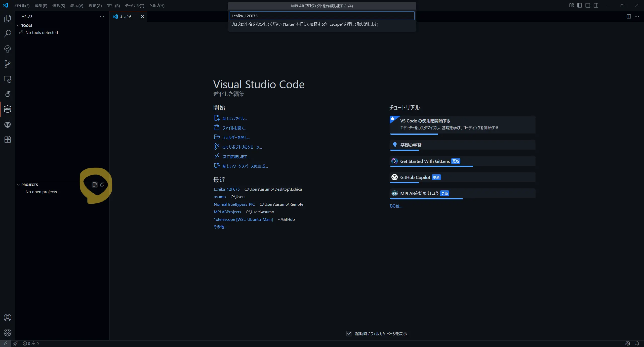Toggle the bottom panel layout button
The image size is (644, 347).
pos(588,5)
